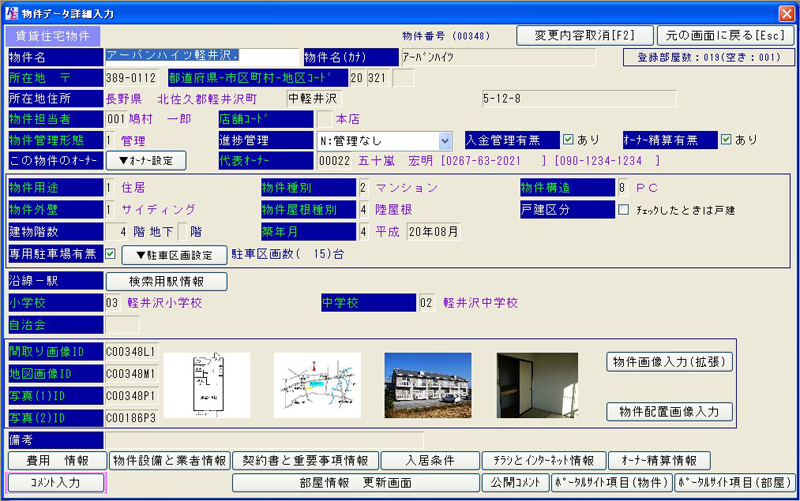Click the interior room photo thumbnail
Viewport: 800px width, 501px height.
(537, 385)
